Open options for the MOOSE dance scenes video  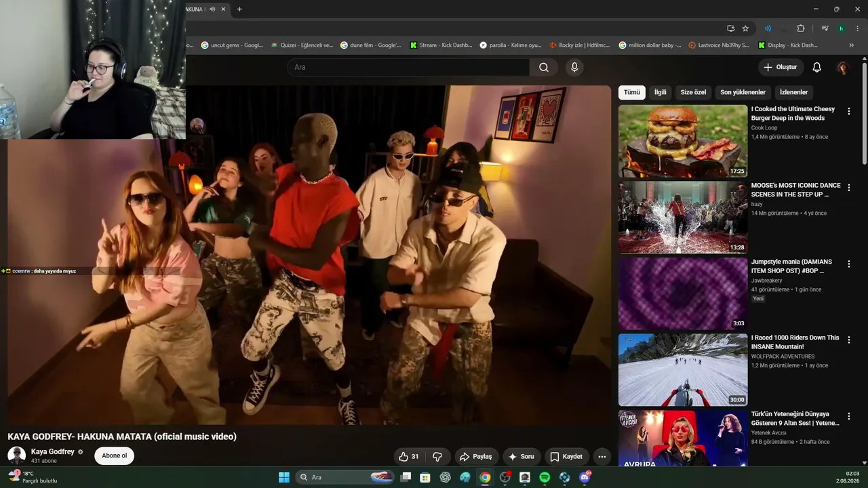(x=849, y=188)
